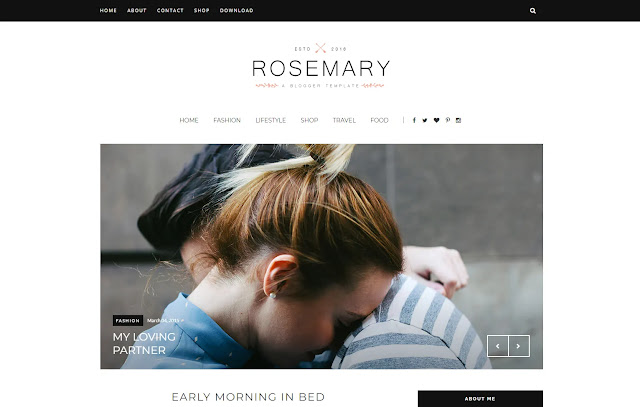Viewport: 640px width, 407px height.
Task: Open the Contact page link
Action: click(170, 10)
